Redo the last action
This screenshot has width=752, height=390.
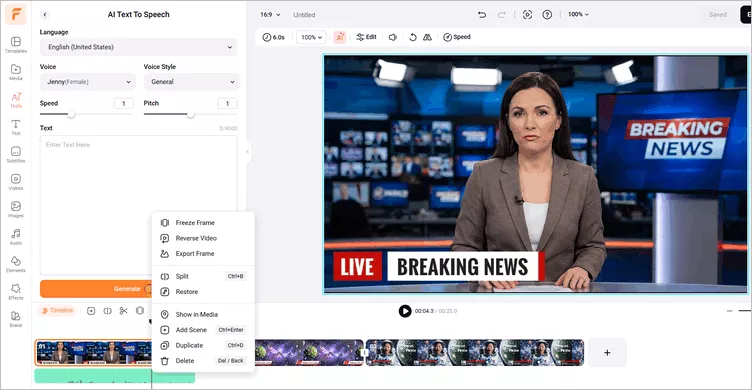[502, 15]
